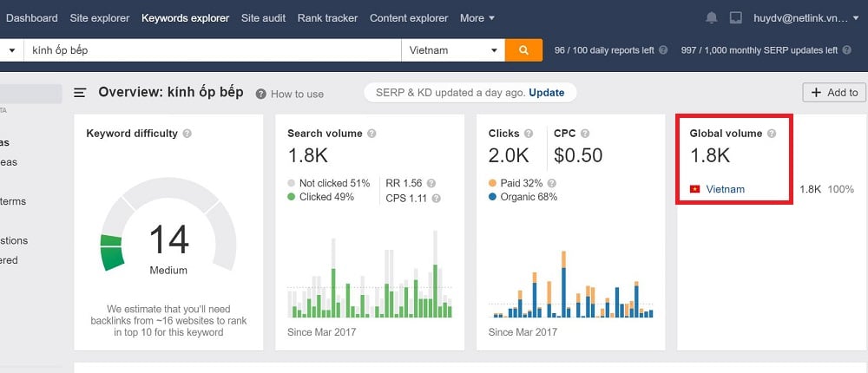Click the blue and orange clicks bar chart
The image size is (868, 373).
click(571, 284)
